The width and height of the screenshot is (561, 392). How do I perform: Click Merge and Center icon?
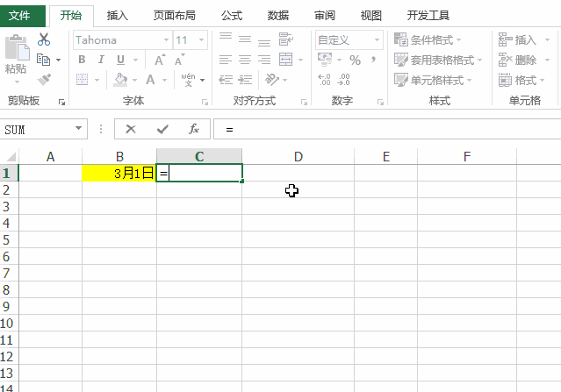(x=286, y=60)
